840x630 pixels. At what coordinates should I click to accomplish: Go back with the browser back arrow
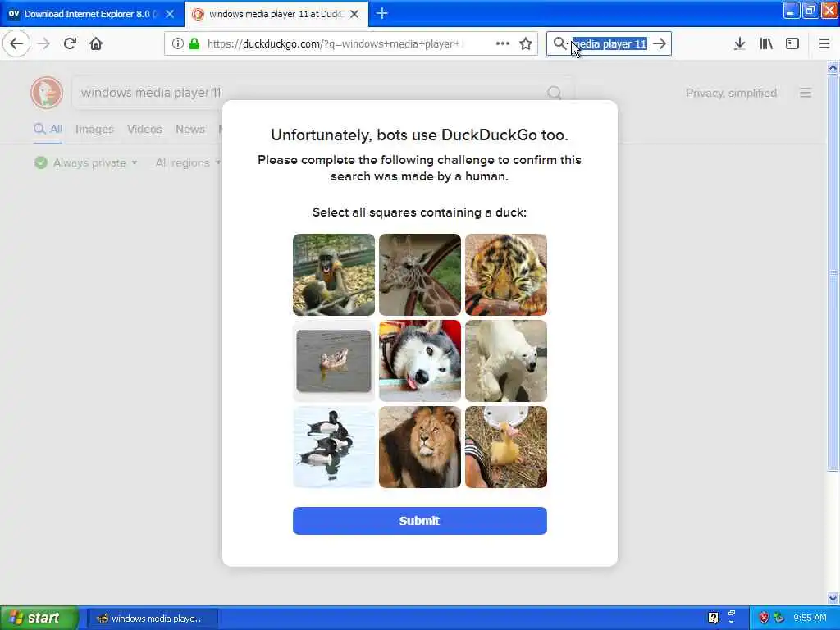click(16, 43)
